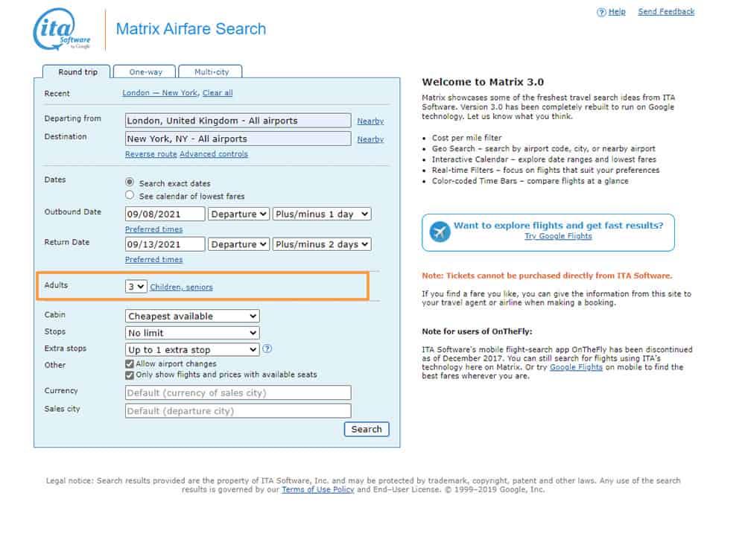Open Children, seniors passenger link
Viewport: 745px width, 560px height.
pyautogui.click(x=182, y=287)
